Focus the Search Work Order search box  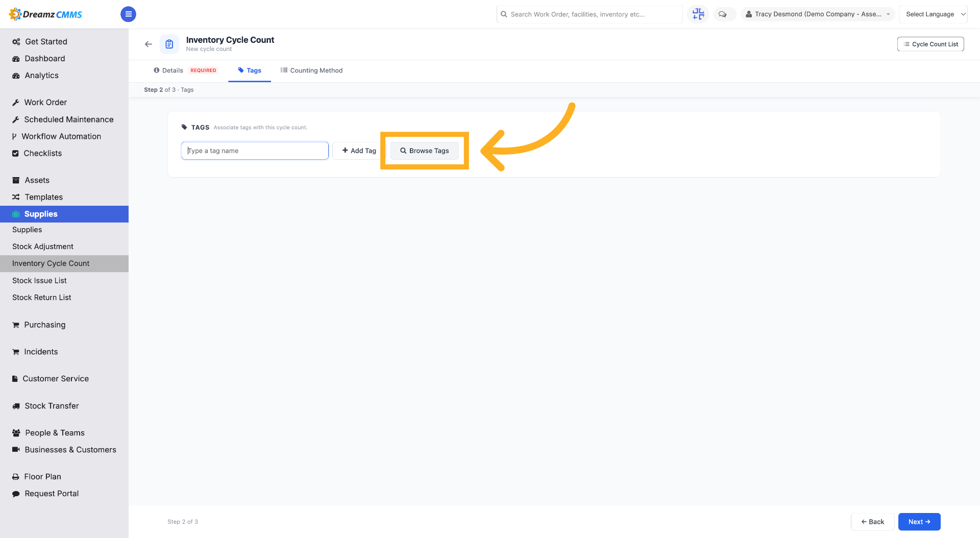tap(590, 14)
